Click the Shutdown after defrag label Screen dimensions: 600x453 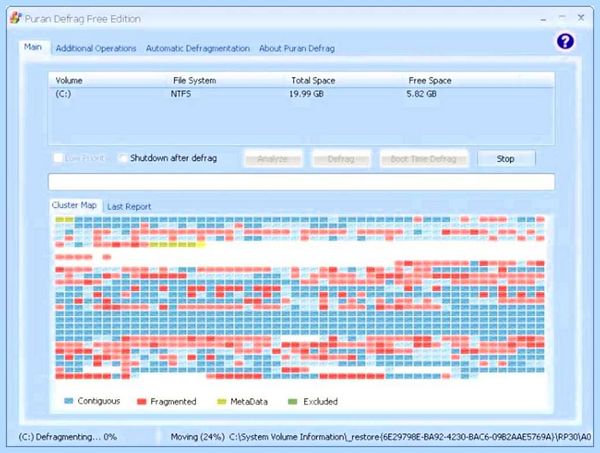tap(173, 158)
